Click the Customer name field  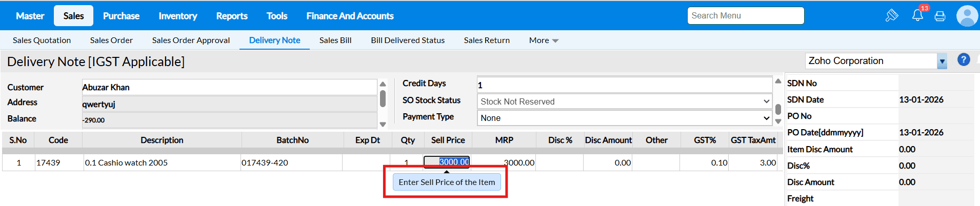click(229, 87)
